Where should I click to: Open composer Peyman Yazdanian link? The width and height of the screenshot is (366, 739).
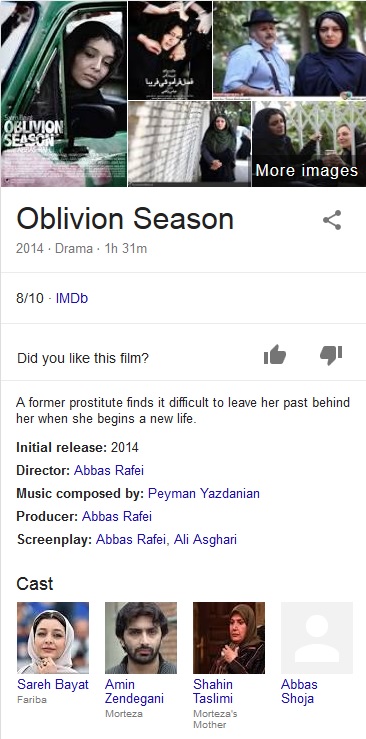click(203, 493)
